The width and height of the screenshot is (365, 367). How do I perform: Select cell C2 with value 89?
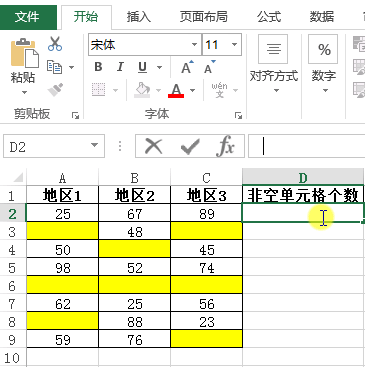click(207, 213)
